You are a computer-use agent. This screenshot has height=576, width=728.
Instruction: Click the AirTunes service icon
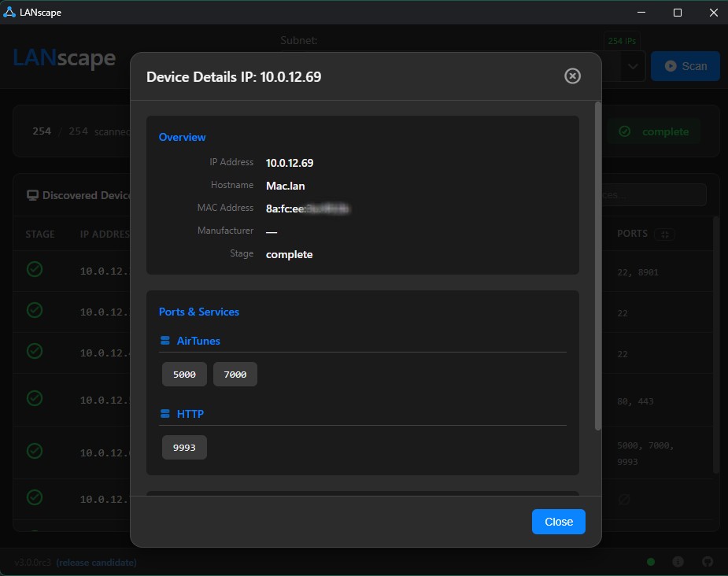[x=164, y=342]
